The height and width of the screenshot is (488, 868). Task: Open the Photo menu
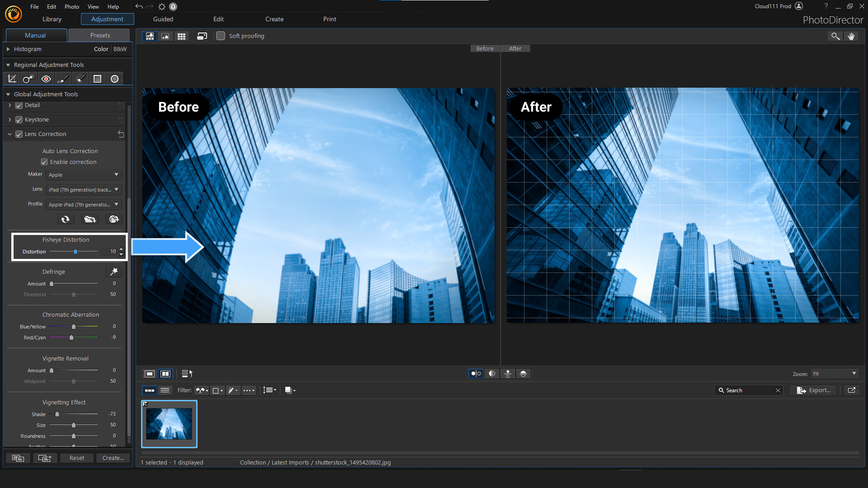click(71, 6)
